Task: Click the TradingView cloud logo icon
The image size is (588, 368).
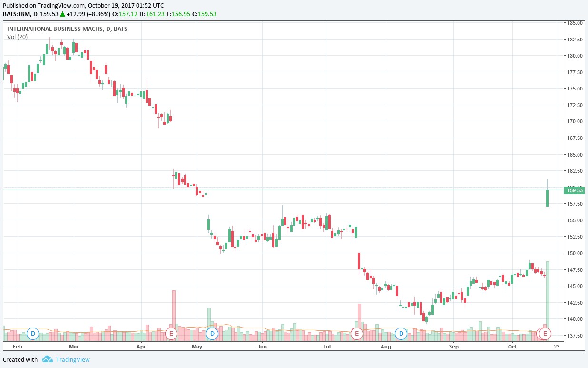Action: [47, 359]
